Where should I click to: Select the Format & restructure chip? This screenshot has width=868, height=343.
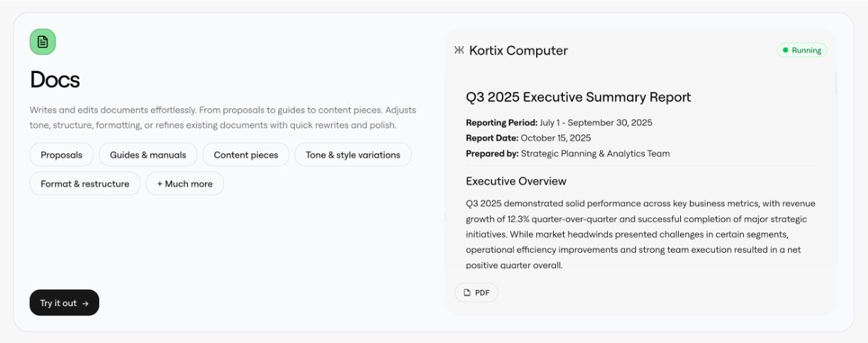coord(85,184)
